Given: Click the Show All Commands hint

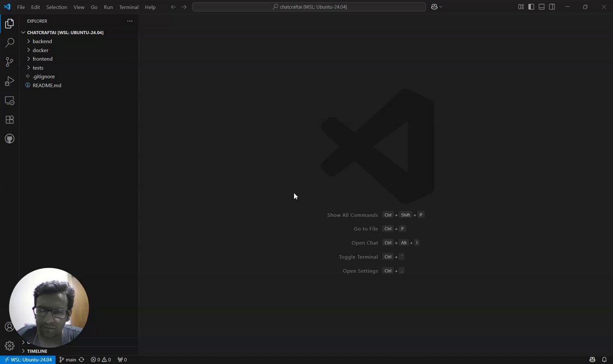Looking at the screenshot, I should 352,215.
